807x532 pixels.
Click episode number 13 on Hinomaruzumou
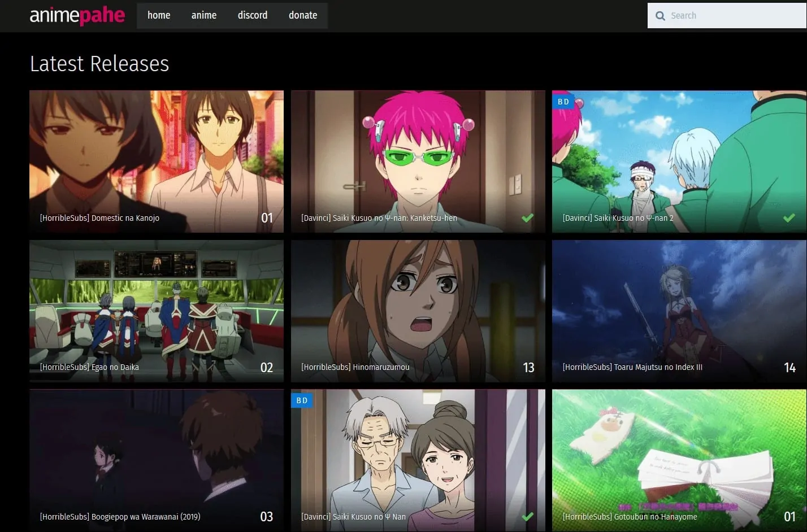point(528,367)
